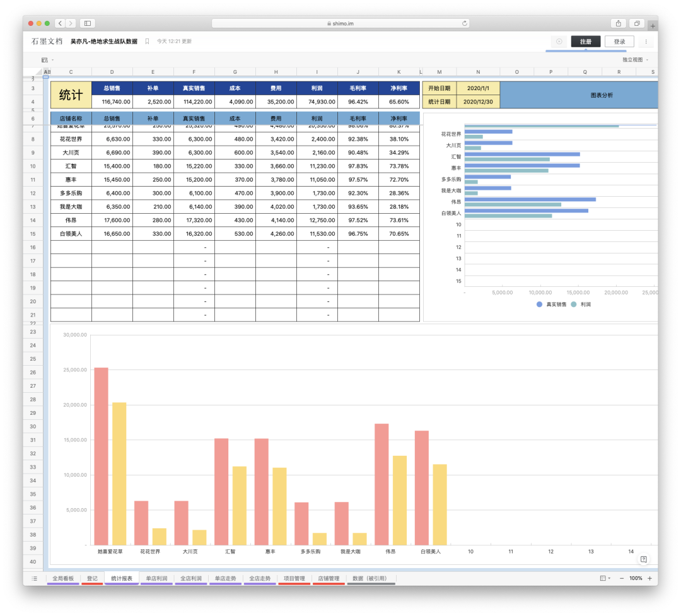
Task: Click the shimo.im address bar
Action: (x=340, y=23)
